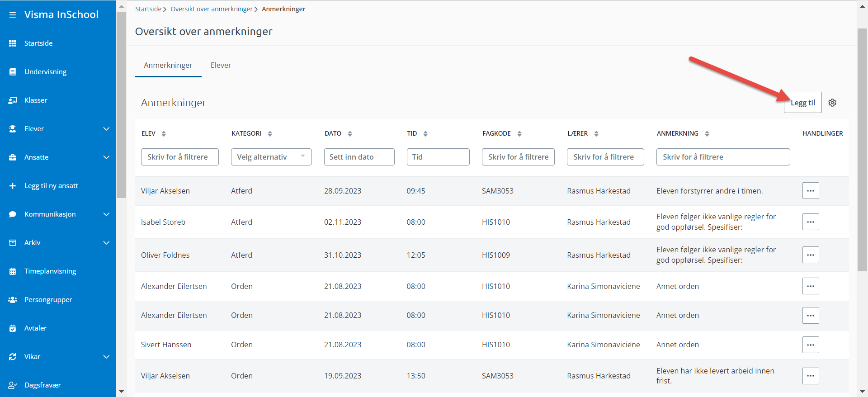Open Persongrupper in the sidebar
This screenshot has width=868, height=397.
tap(48, 300)
